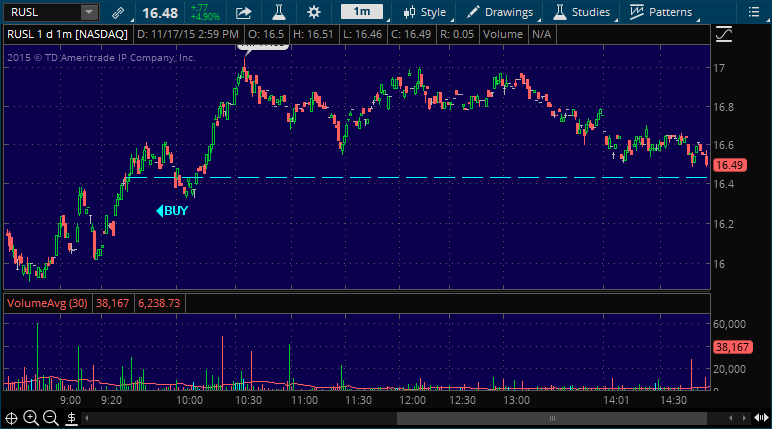Click the zoom in magnifier

(31, 418)
